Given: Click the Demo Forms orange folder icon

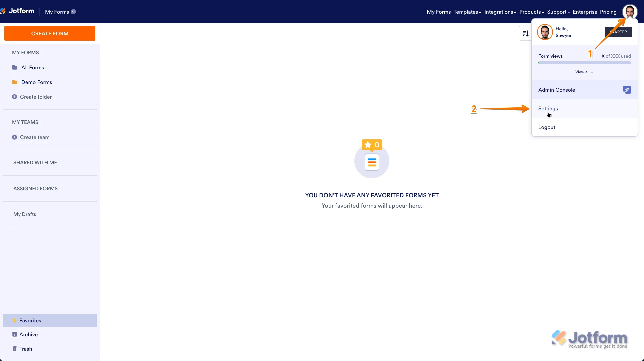Looking at the screenshot, I should (x=15, y=82).
